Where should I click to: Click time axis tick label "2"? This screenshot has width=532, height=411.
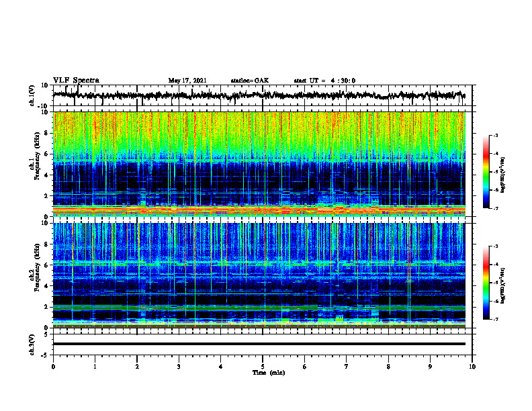(x=137, y=366)
